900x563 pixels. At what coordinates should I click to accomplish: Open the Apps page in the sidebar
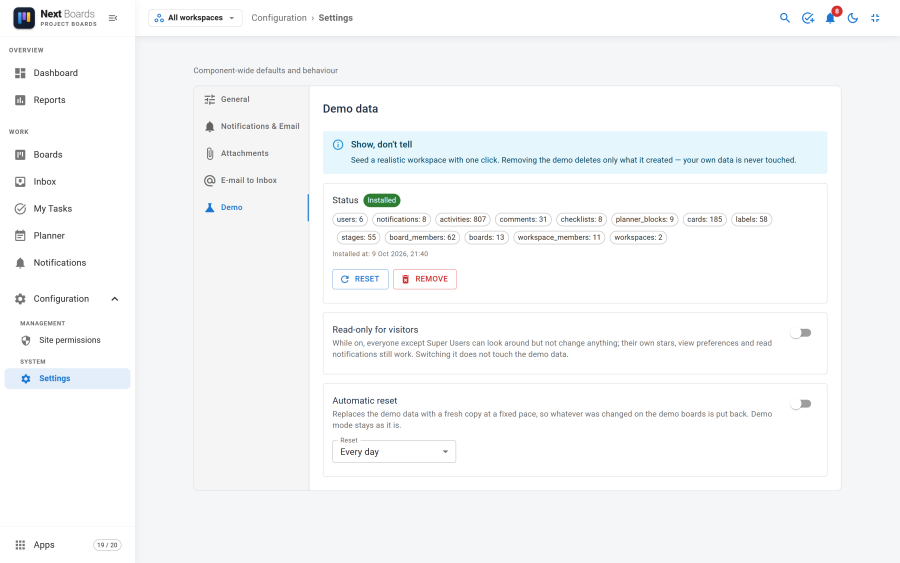(67, 545)
